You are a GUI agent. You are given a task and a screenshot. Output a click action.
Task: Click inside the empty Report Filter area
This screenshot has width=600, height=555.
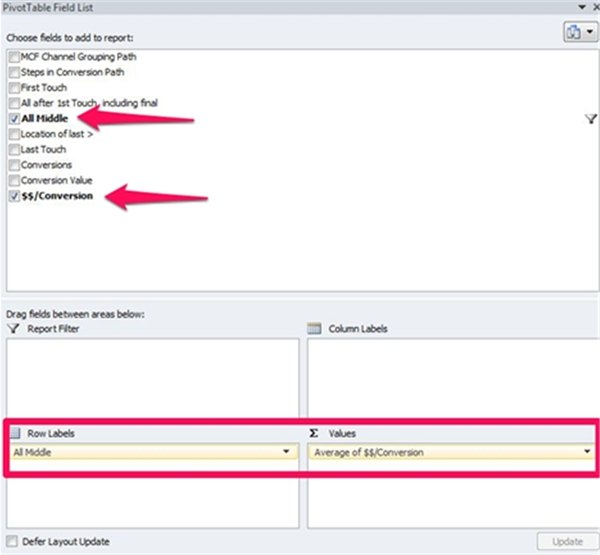click(x=152, y=375)
